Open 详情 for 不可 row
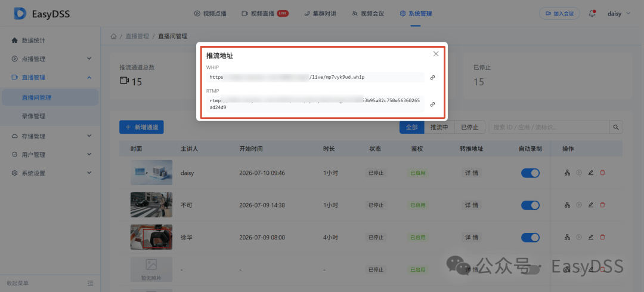Screen dimensions: 644x292 (x=472, y=205)
